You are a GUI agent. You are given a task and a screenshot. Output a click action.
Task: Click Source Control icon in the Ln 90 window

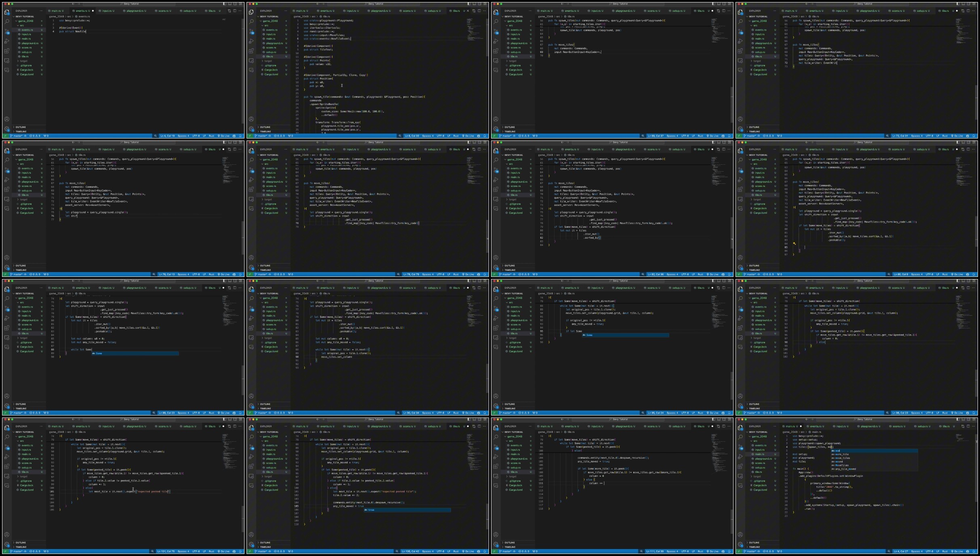pos(251,308)
